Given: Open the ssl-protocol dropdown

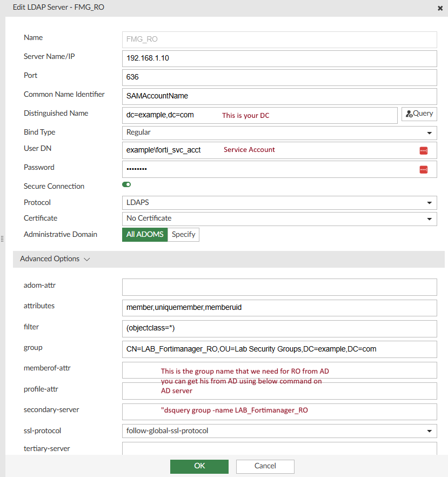Looking at the screenshot, I should [279, 431].
